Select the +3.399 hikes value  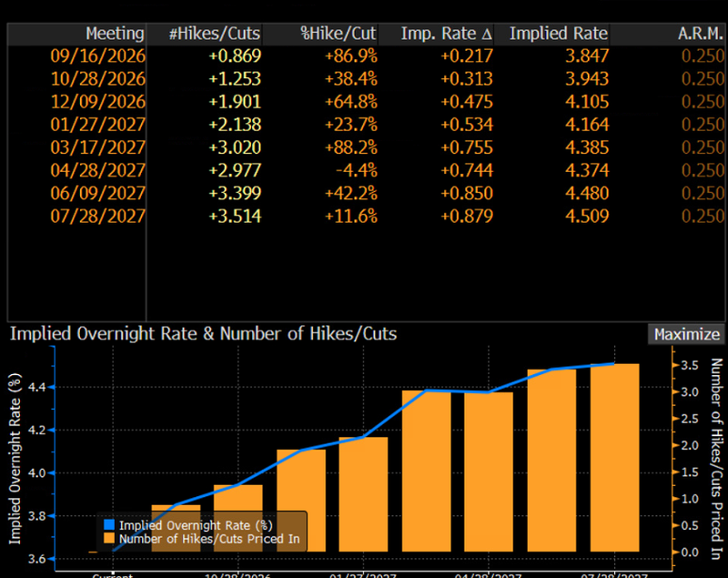(235, 193)
